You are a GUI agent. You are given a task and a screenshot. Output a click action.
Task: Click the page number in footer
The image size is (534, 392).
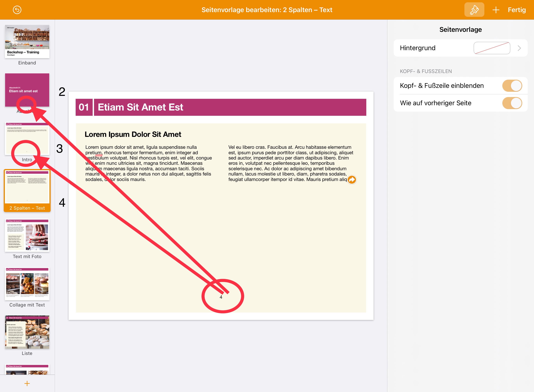tap(221, 297)
